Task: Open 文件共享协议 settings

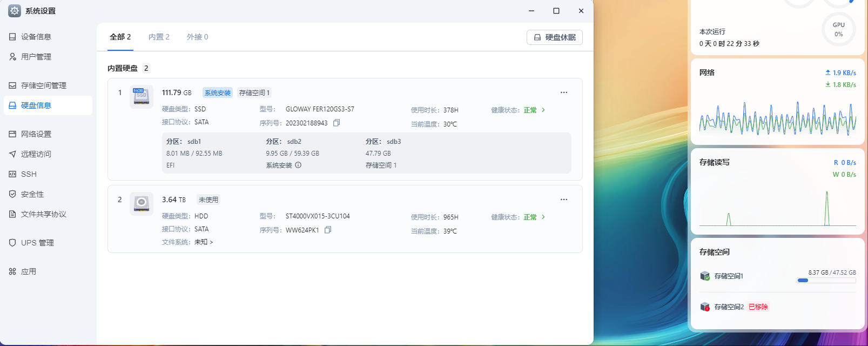Action: point(48,214)
